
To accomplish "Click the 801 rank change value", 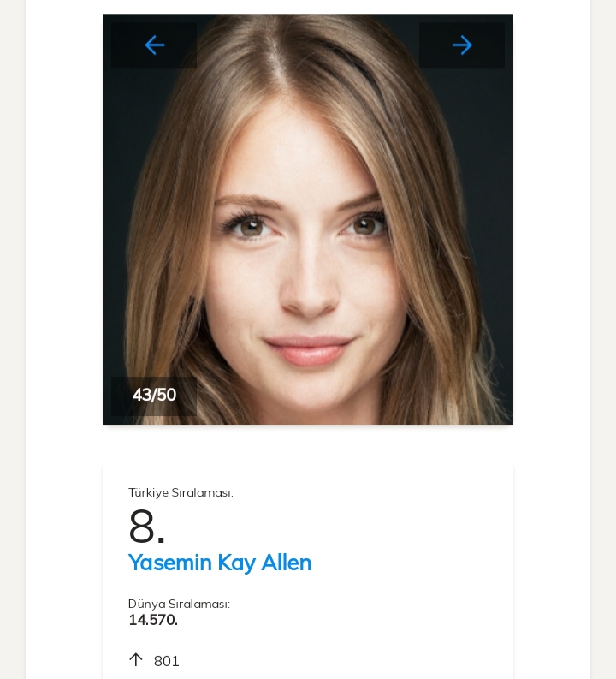I will (167, 661).
